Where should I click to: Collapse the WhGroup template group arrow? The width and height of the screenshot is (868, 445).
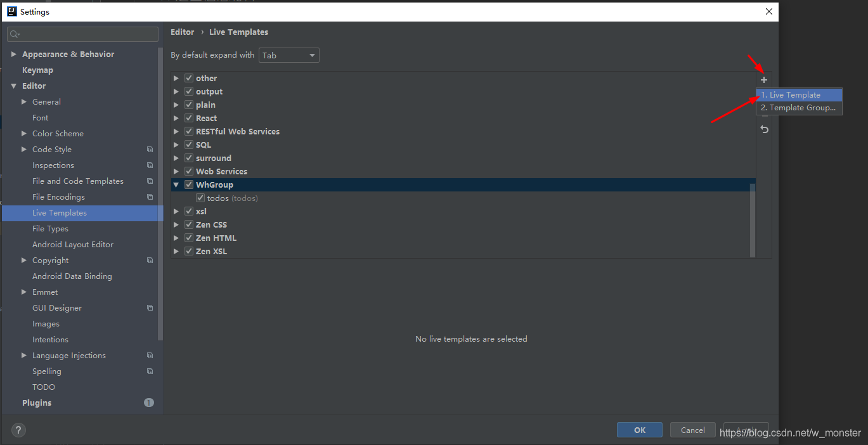point(176,184)
